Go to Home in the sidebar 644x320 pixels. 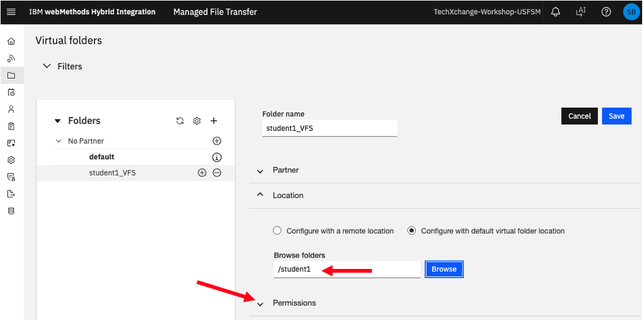(x=11, y=41)
